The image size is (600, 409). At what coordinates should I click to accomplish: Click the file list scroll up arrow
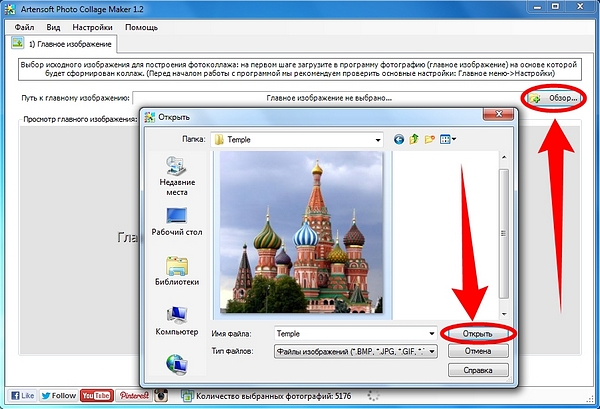point(504,157)
